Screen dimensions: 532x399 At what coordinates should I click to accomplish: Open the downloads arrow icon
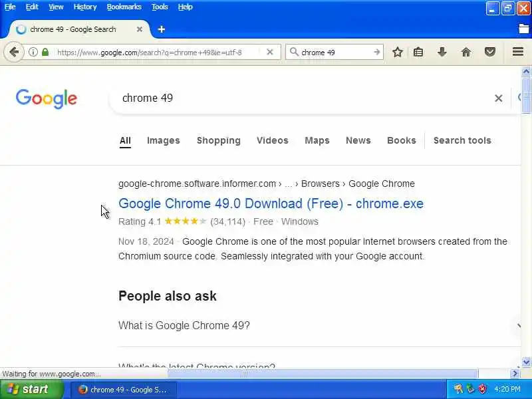tap(442, 52)
